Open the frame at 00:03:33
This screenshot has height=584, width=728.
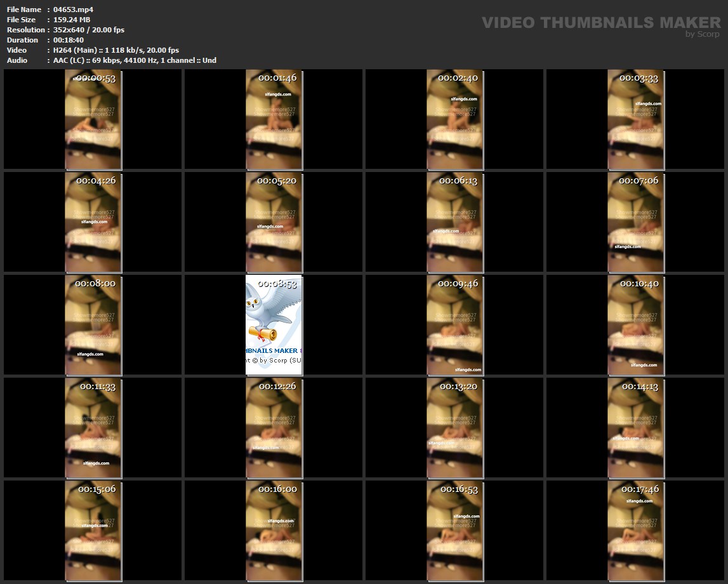tap(635, 120)
